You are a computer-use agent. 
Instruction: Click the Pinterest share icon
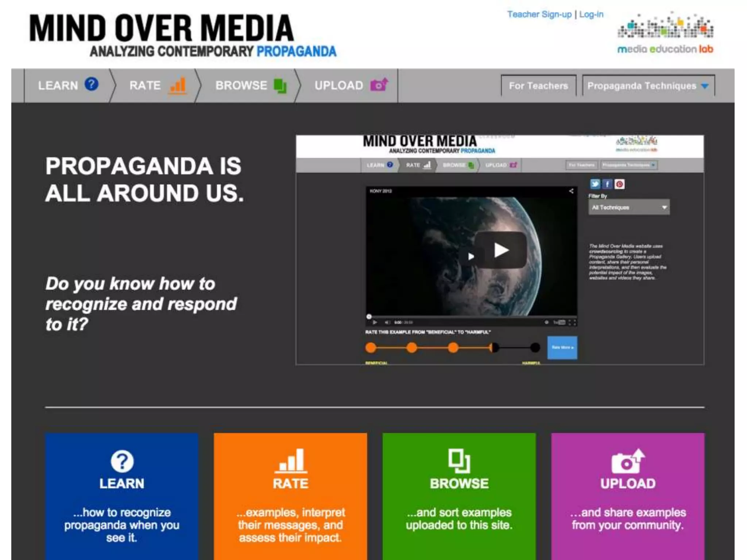(x=619, y=184)
